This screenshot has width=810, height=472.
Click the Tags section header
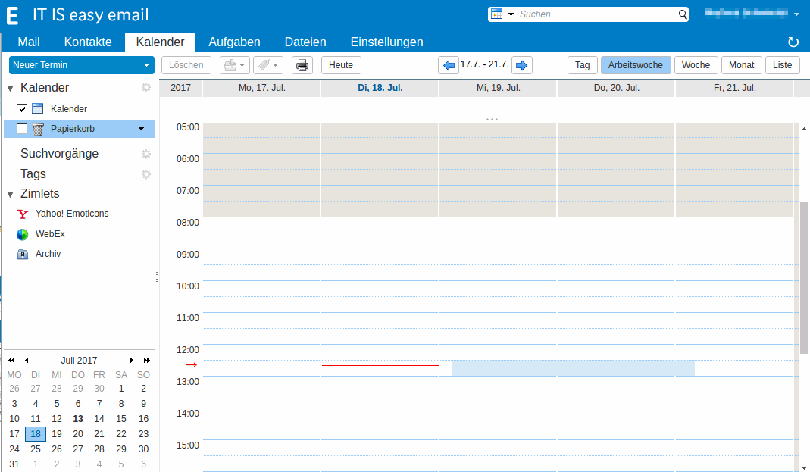tap(33, 174)
